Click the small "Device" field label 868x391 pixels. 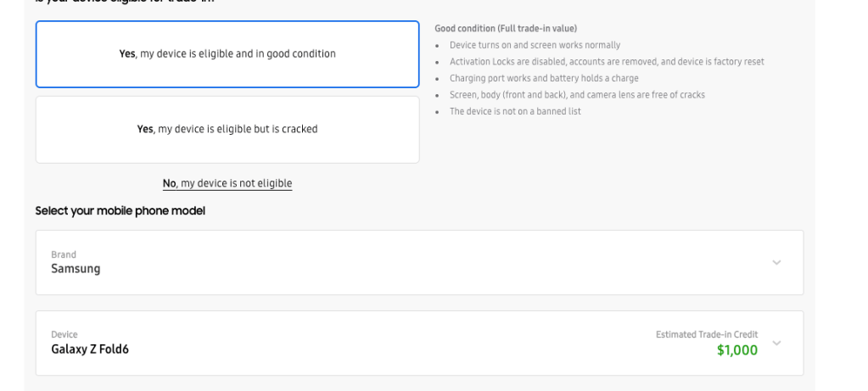(64, 335)
